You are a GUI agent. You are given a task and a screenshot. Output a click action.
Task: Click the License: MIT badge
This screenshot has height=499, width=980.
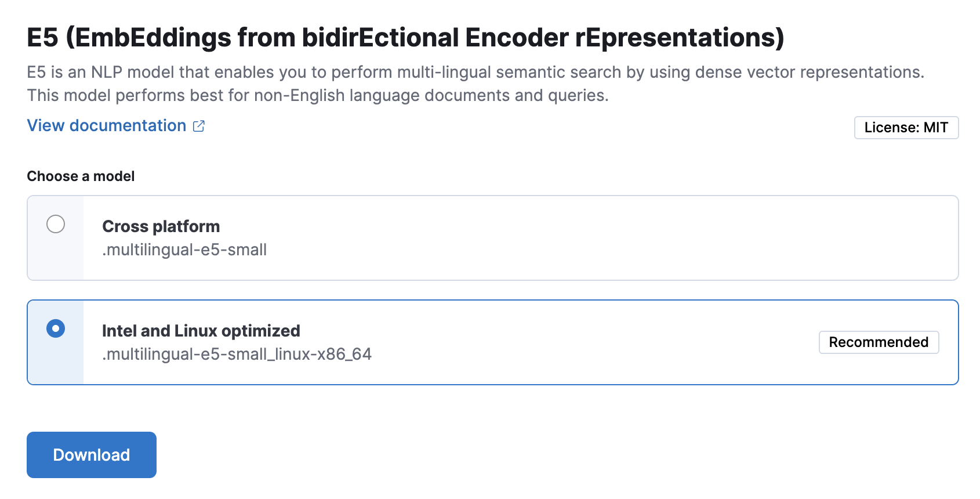pos(906,128)
